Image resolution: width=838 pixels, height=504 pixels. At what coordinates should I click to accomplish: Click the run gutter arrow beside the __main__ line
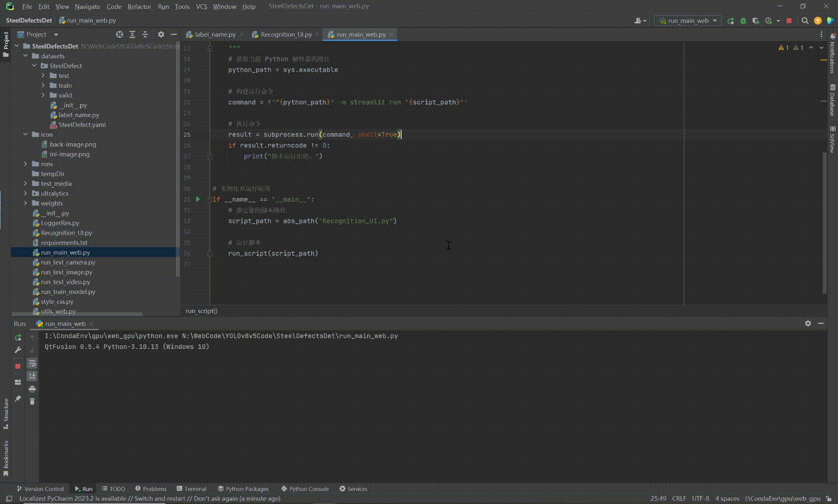coord(198,199)
